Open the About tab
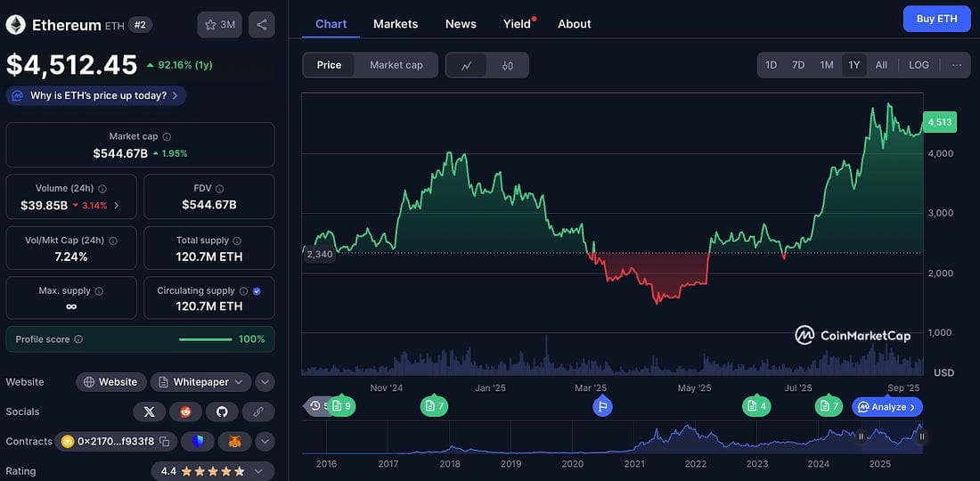The width and height of the screenshot is (980, 481). [575, 24]
